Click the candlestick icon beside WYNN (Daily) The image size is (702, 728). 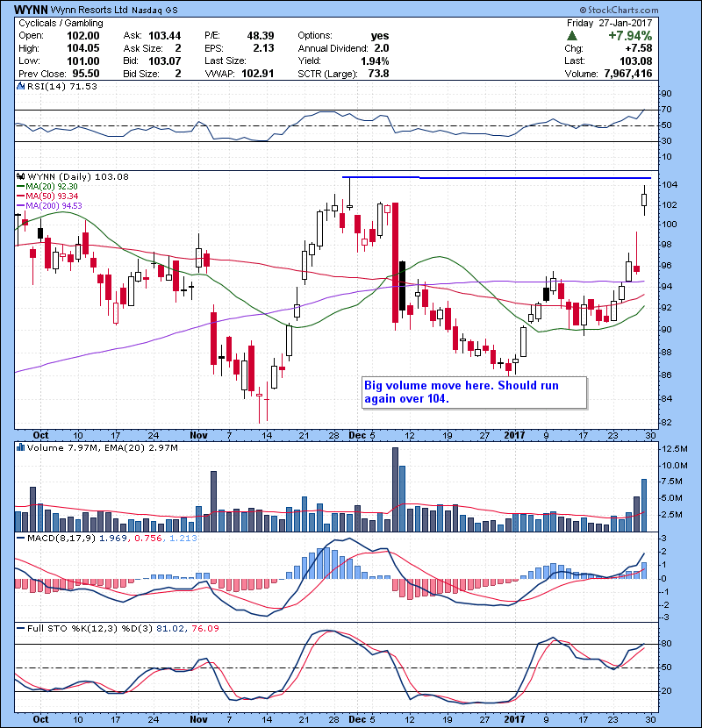[20, 176]
